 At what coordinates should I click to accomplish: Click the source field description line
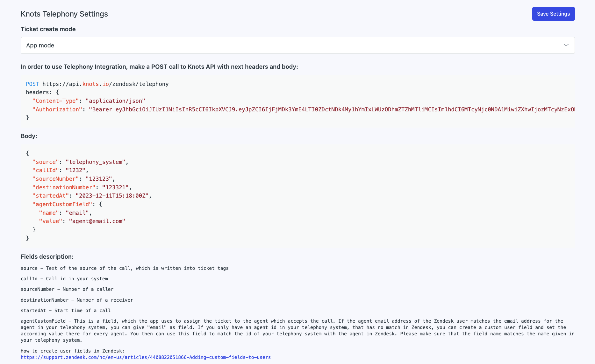[x=125, y=268]
